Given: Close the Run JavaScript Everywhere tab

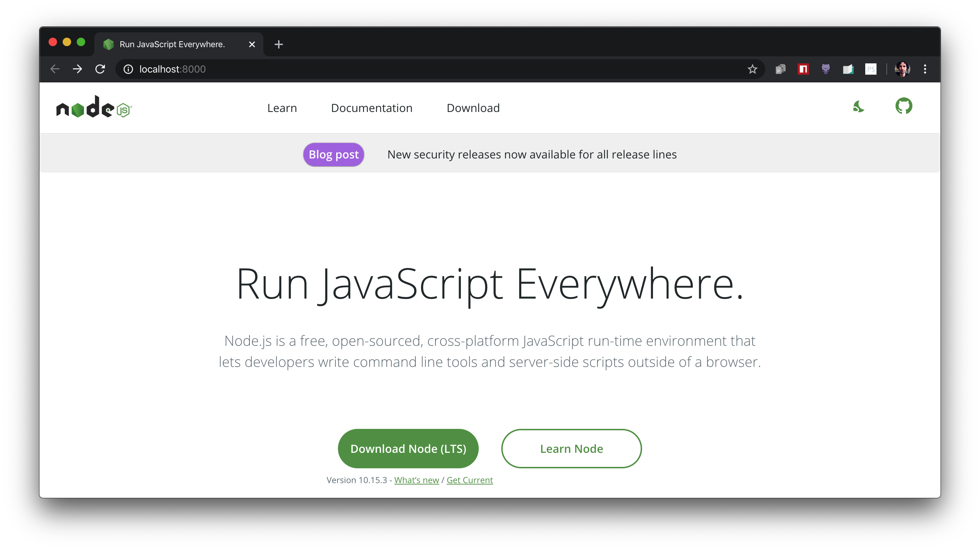Looking at the screenshot, I should coord(252,44).
